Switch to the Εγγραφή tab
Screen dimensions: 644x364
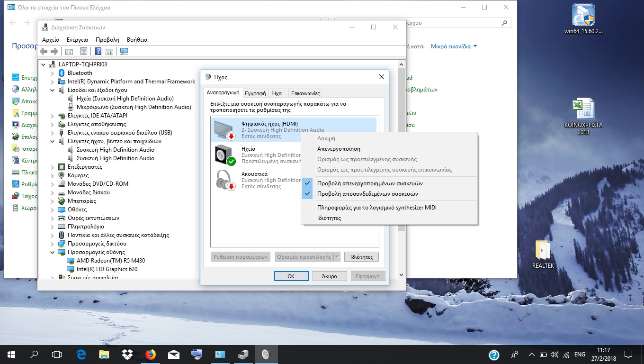256,93
